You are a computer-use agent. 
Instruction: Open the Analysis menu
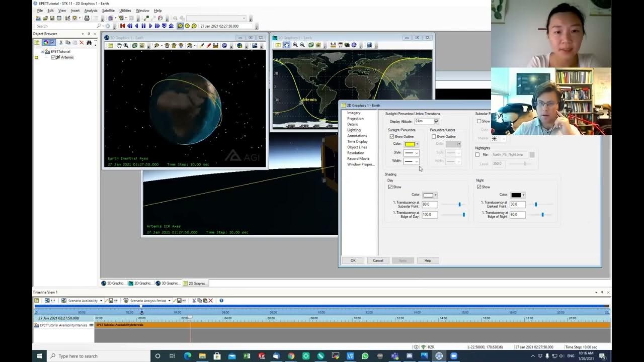pos(91,11)
